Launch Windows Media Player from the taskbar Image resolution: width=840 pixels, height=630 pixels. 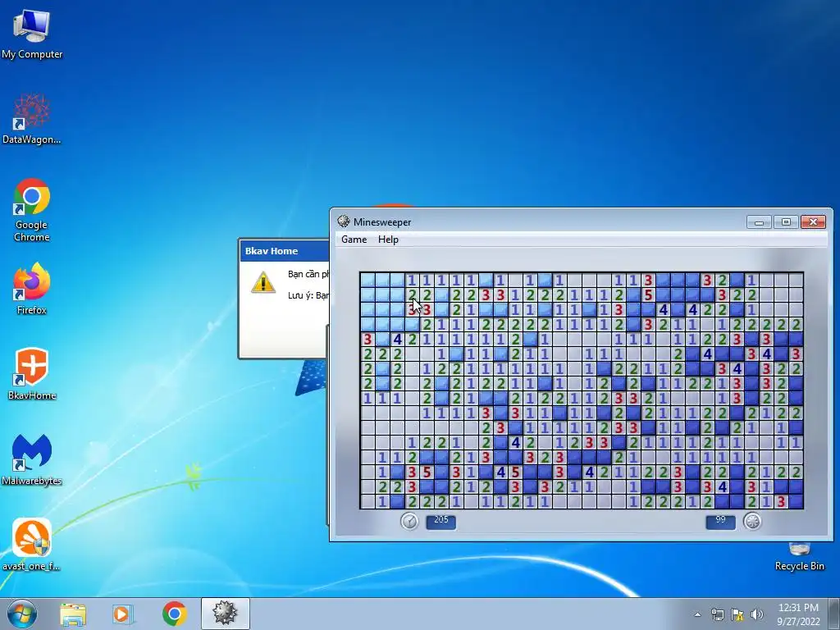[x=123, y=614]
